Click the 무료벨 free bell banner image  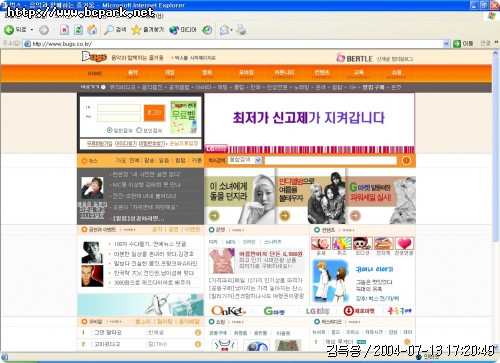[184, 117]
